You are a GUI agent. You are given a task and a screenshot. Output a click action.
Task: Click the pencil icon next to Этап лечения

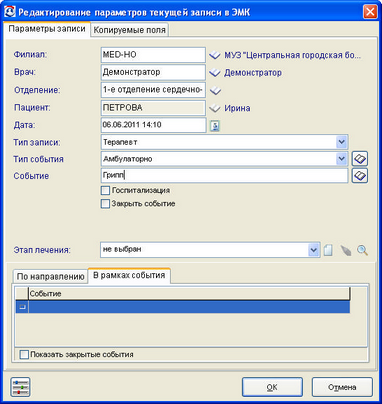346,250
